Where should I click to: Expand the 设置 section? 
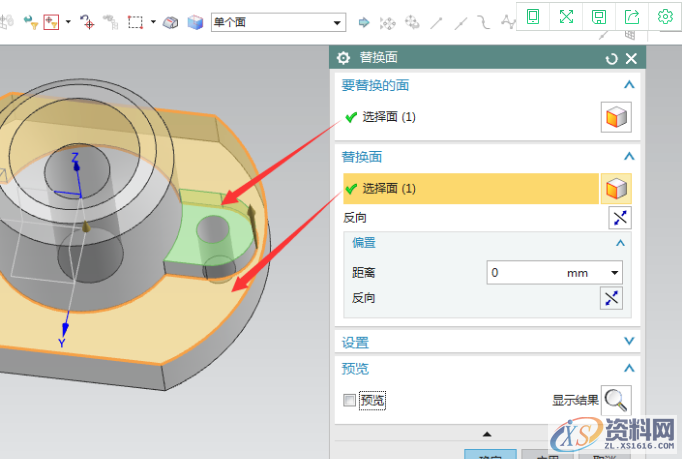[x=629, y=341]
